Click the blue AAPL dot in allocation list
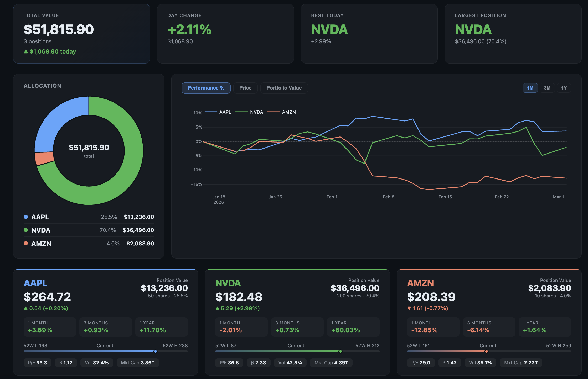The image size is (588, 379). (x=26, y=217)
